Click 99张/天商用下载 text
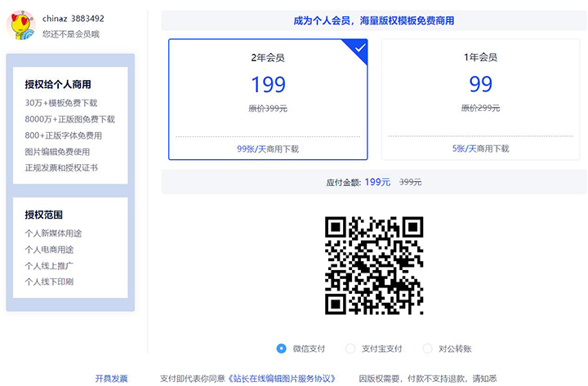Image resolution: width=588 pixels, height=386 pixels. (x=268, y=149)
